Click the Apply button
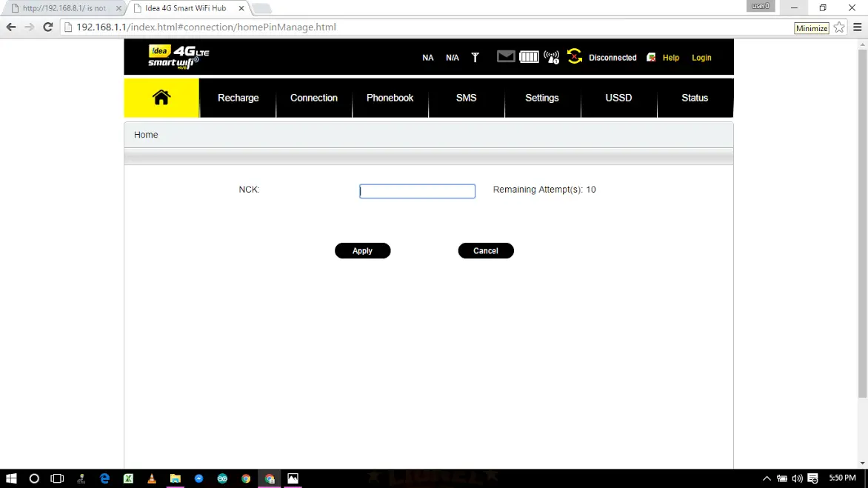868x488 pixels. click(363, 250)
